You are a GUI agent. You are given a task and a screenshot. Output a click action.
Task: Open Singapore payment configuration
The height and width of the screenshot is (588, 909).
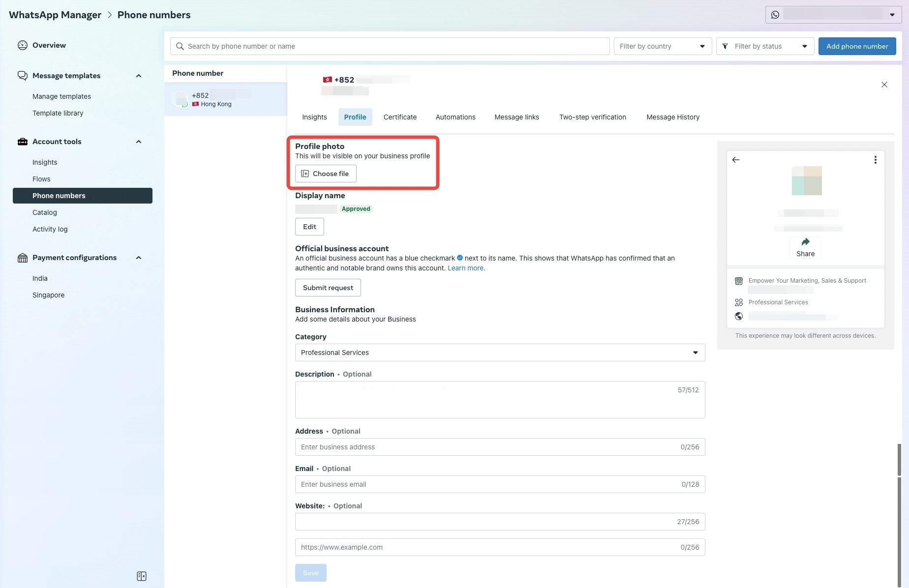(48, 295)
